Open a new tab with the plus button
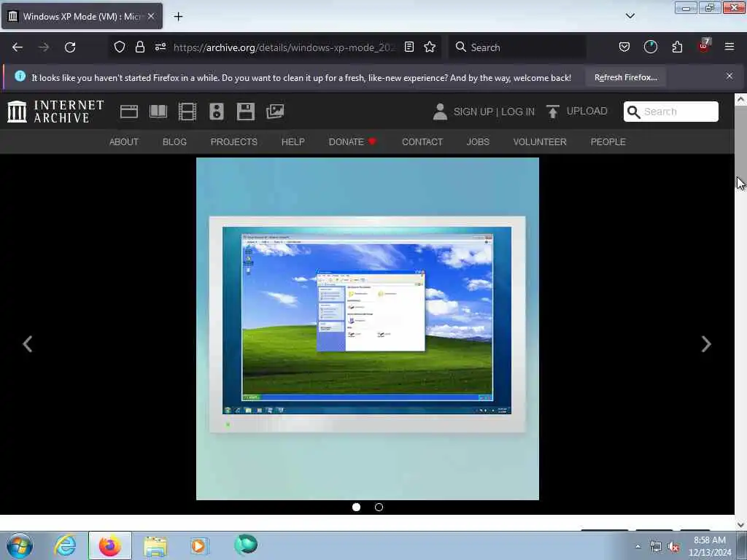This screenshot has width=747, height=560. pyautogui.click(x=178, y=17)
